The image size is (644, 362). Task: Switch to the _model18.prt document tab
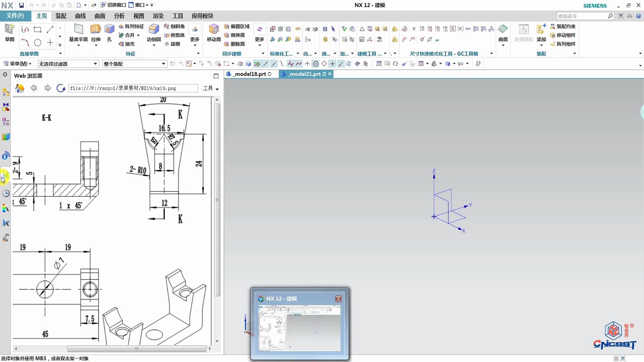[x=250, y=74]
